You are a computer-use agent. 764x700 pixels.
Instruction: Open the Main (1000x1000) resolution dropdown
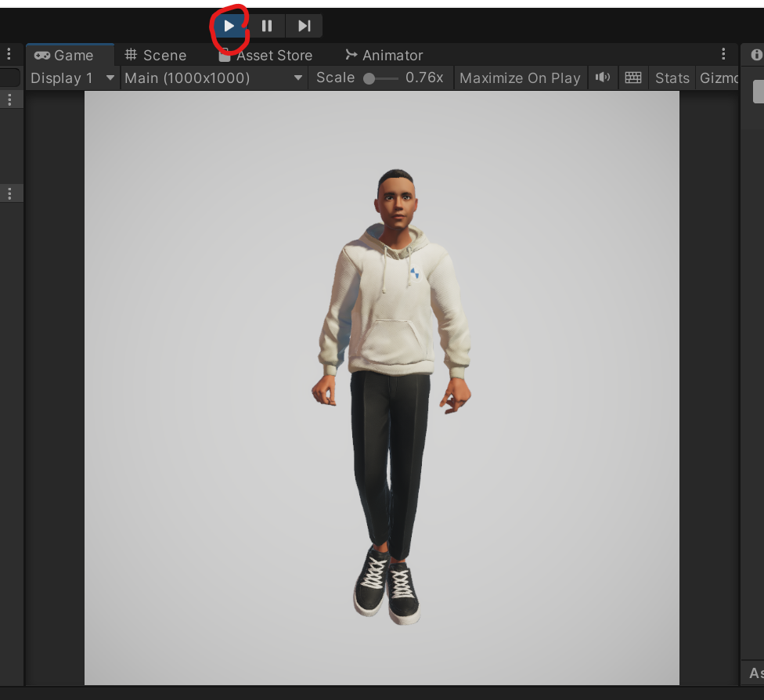(x=211, y=78)
